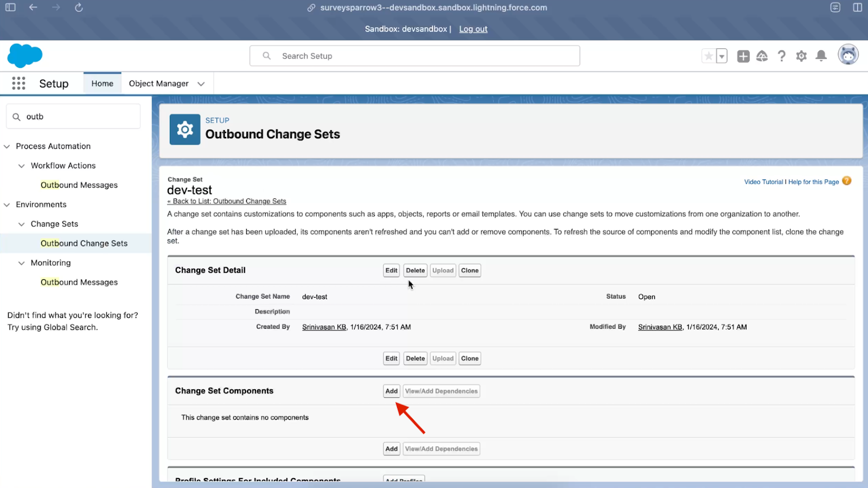The image size is (868, 488).
Task: Expand the Object Manager tab dropdown
Action: click(x=201, y=84)
